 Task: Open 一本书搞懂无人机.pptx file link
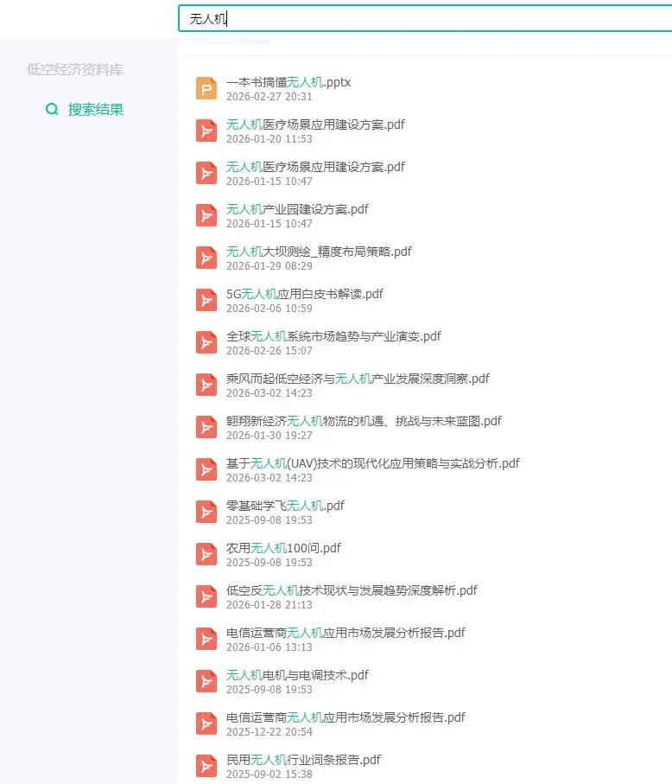click(288, 82)
